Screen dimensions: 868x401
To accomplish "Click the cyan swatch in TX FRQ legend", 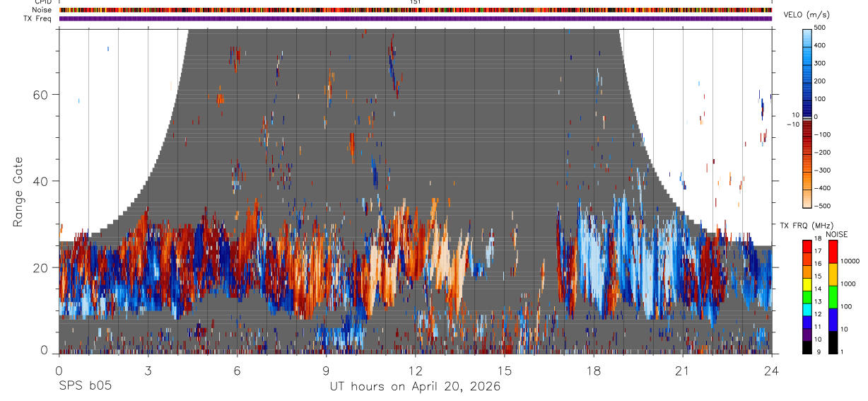I will click(807, 310).
